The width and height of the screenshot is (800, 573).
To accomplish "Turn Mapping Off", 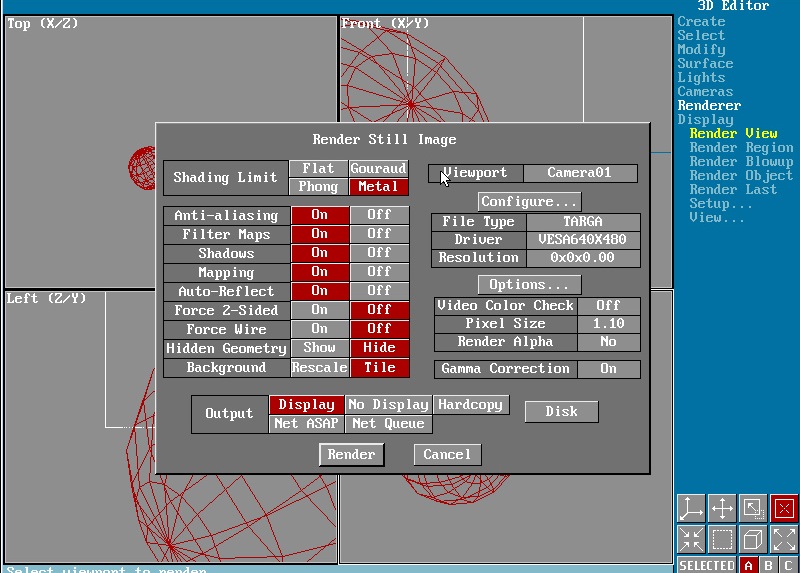I will (380, 271).
